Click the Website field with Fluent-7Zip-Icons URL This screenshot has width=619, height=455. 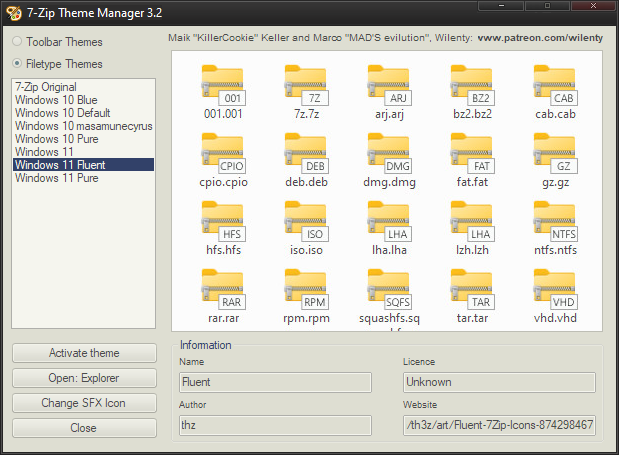click(499, 425)
